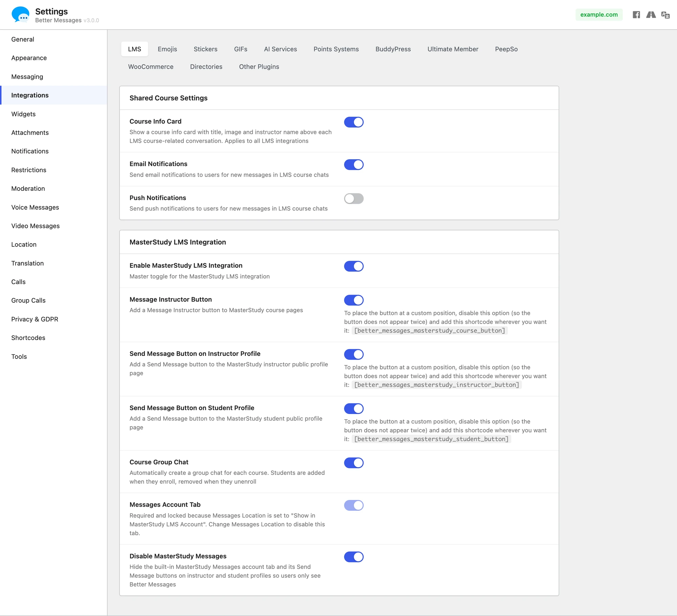This screenshot has width=677, height=616.
Task: Go to Voice Messages settings
Action: pyautogui.click(x=53, y=207)
